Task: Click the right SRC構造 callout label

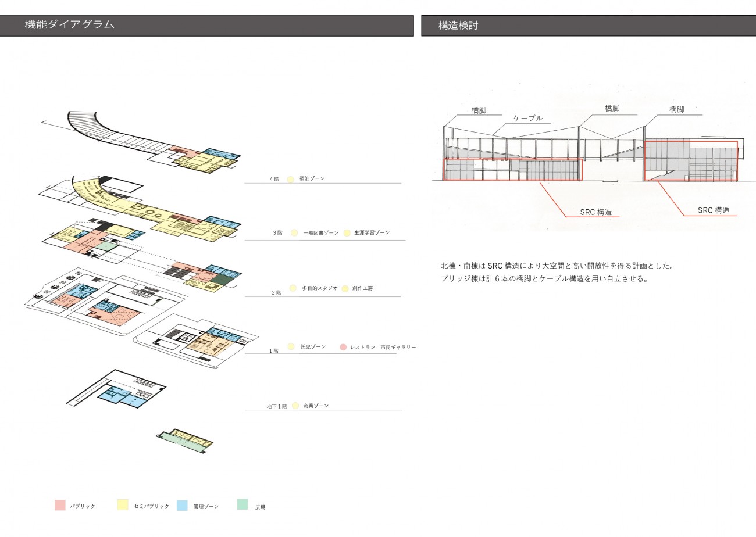Action: point(714,210)
